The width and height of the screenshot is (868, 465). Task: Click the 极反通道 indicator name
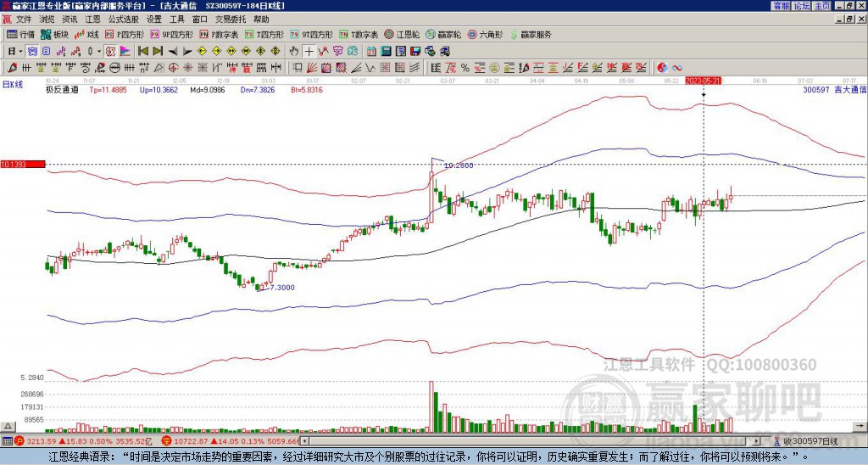(x=62, y=89)
